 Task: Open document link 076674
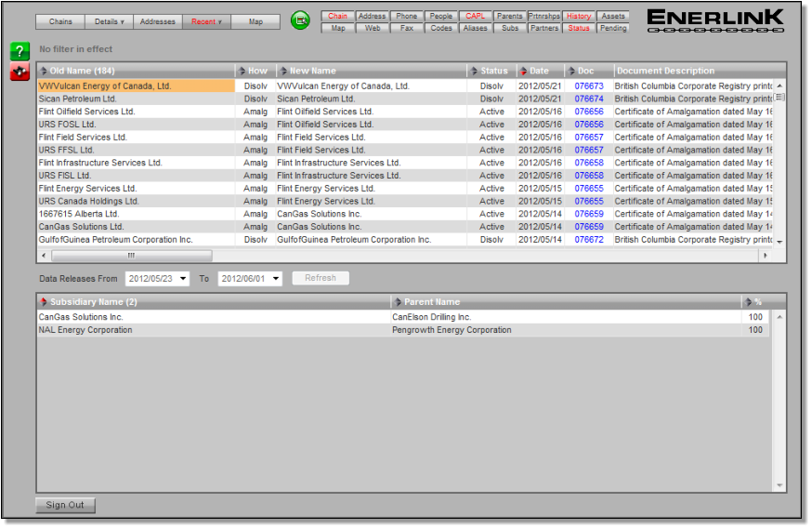pos(589,99)
